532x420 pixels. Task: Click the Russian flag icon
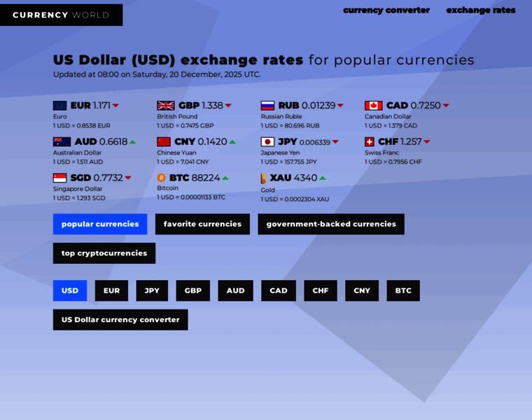pos(267,106)
